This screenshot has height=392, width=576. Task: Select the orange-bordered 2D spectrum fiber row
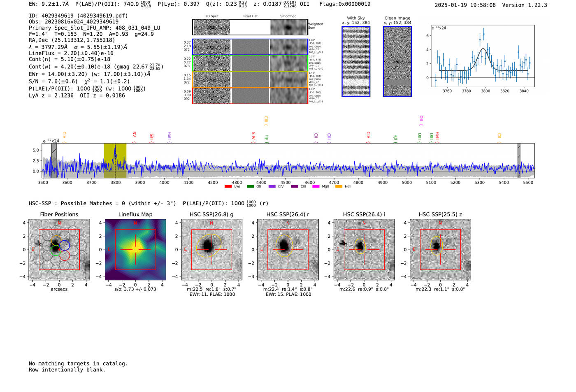tap(250, 79)
